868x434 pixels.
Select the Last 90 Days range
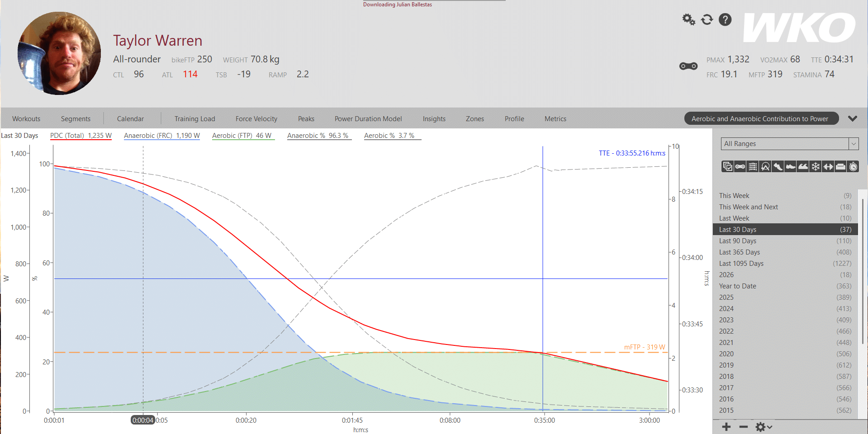pos(738,241)
